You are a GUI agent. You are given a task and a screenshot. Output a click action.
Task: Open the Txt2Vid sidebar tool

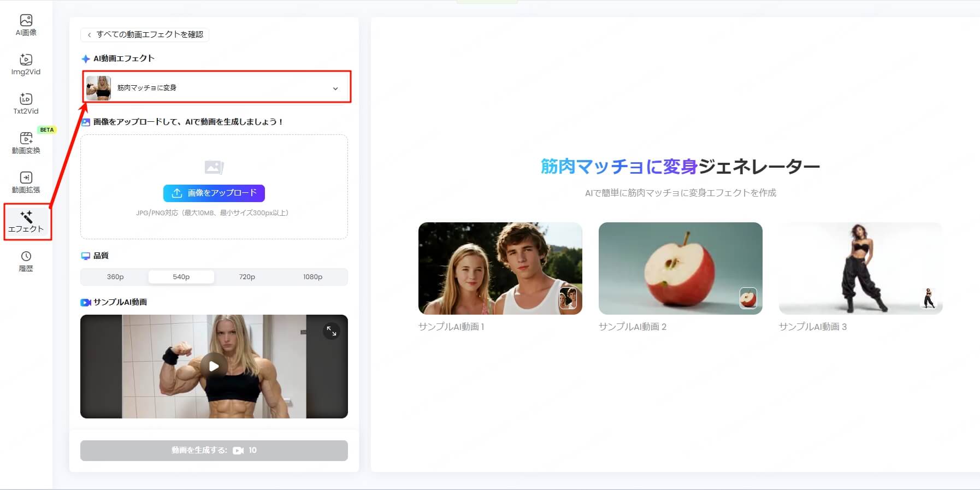26,104
